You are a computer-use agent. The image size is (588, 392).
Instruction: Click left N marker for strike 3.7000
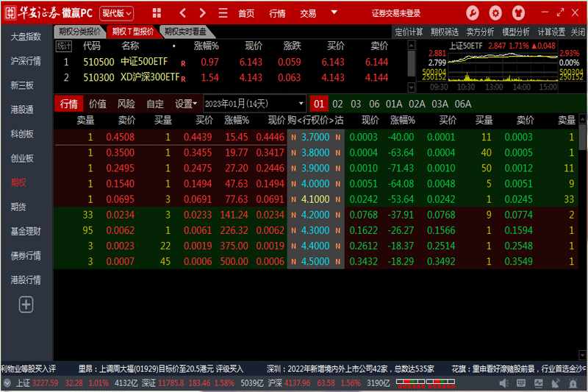click(x=293, y=138)
